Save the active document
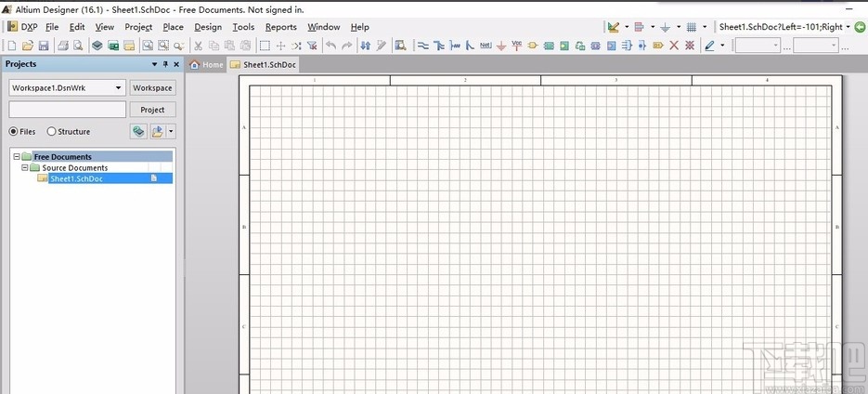The image size is (868, 394). [x=44, y=46]
